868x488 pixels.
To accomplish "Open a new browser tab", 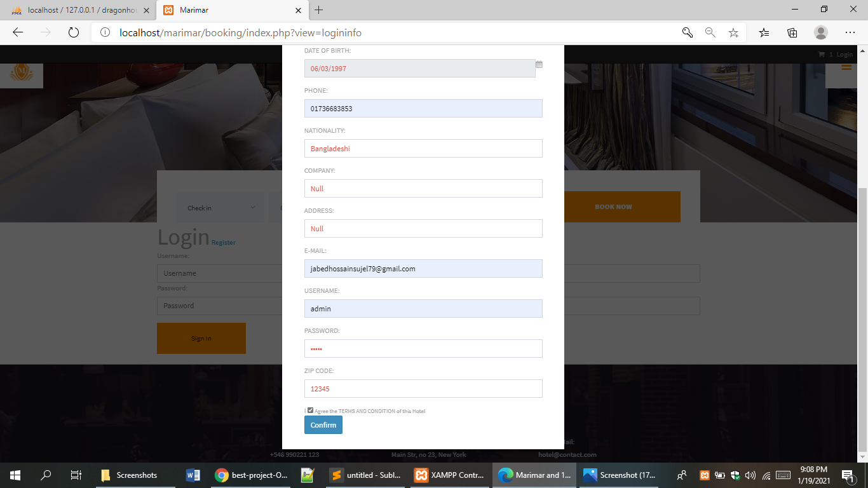I will coord(318,10).
